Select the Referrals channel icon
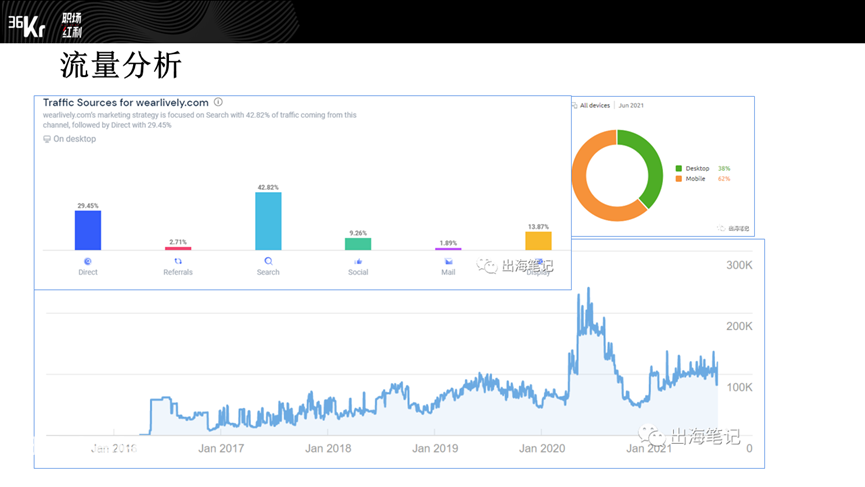The image size is (865, 487). [x=178, y=261]
